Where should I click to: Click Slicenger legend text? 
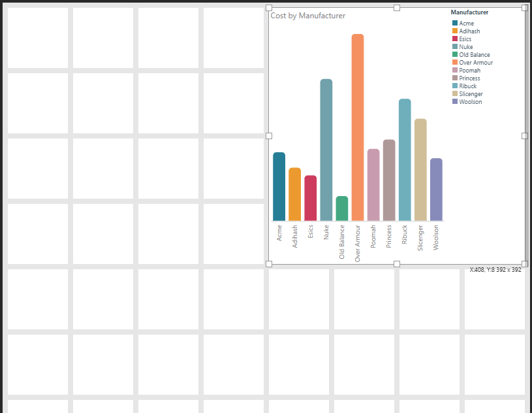[471, 93]
